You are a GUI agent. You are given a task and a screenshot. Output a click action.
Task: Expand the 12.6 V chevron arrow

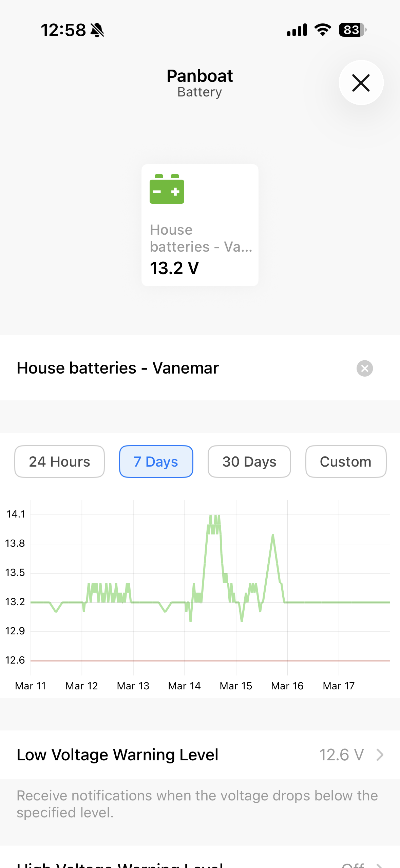point(380,755)
